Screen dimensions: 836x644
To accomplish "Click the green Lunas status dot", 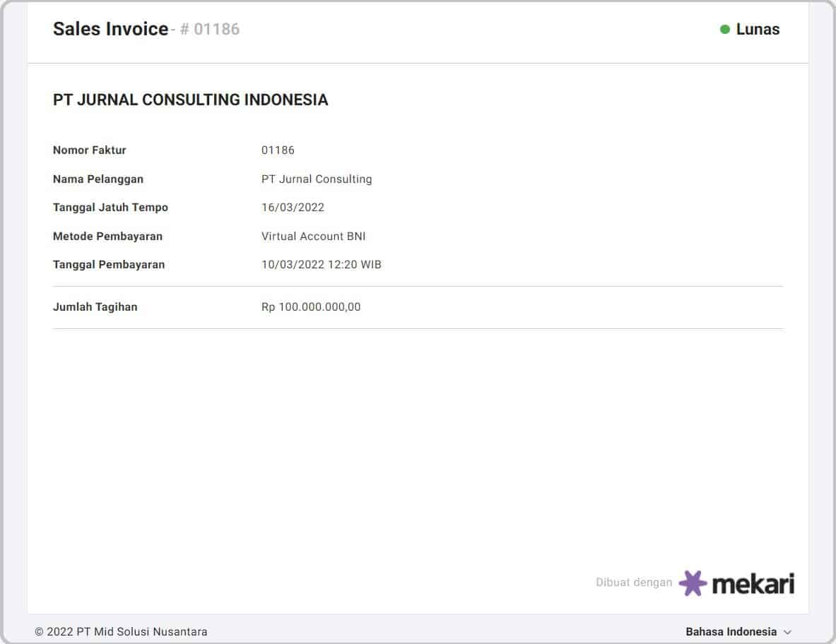I will (x=724, y=29).
